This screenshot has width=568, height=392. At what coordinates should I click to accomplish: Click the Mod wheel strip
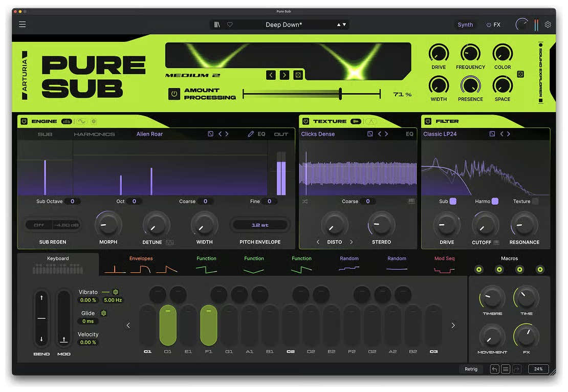(x=64, y=318)
